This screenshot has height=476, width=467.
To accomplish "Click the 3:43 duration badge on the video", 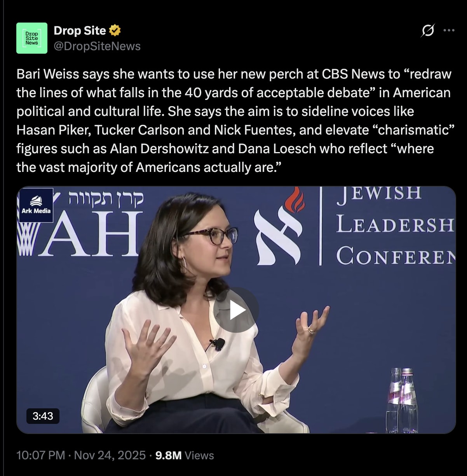I will pos(43,416).
